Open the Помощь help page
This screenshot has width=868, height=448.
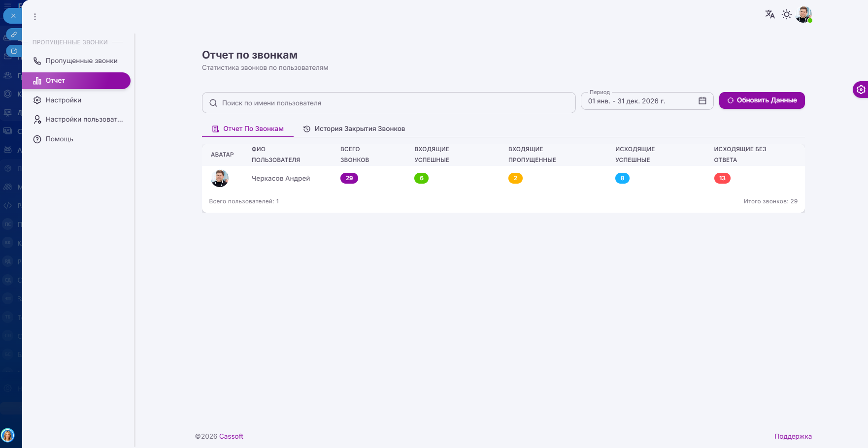(x=59, y=139)
